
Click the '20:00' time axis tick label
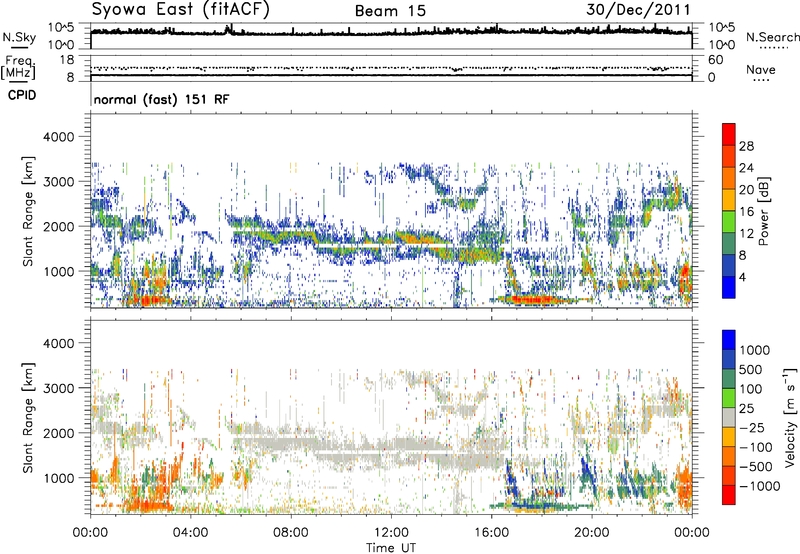591,533
